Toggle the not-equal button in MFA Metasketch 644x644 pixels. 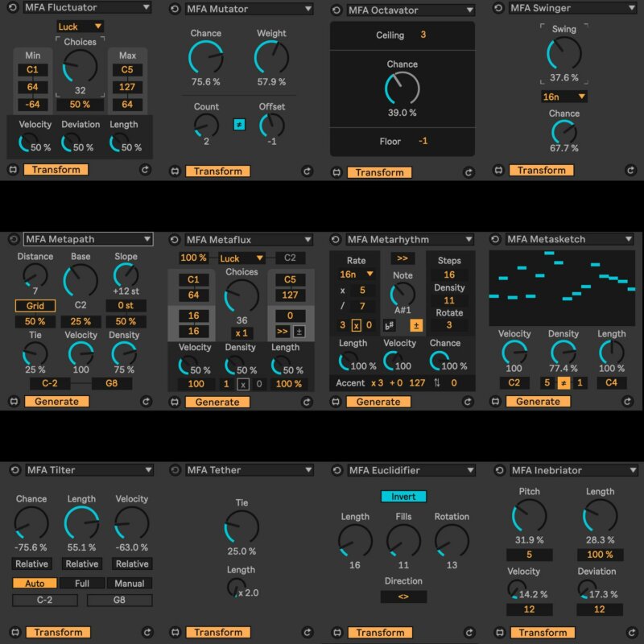point(563,383)
